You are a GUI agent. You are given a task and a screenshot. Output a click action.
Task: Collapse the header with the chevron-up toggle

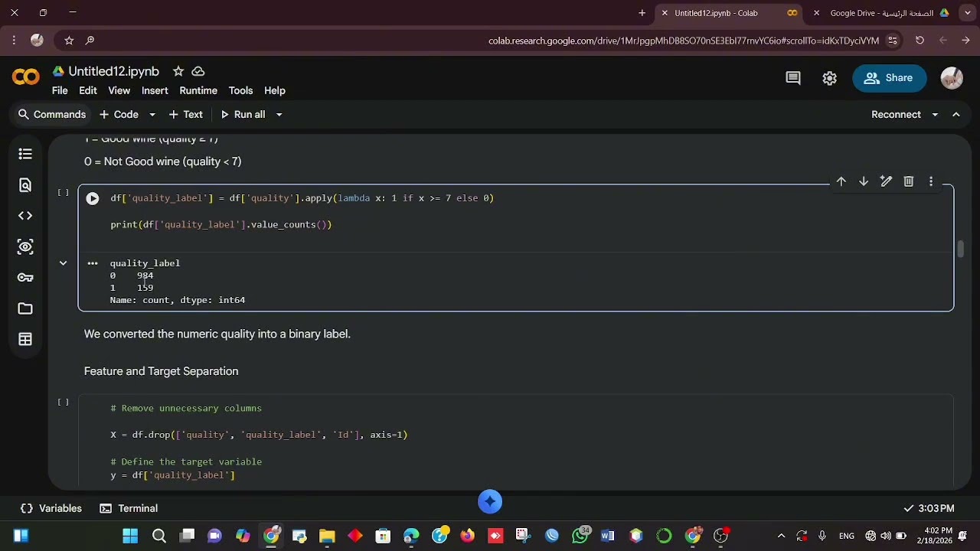(956, 115)
